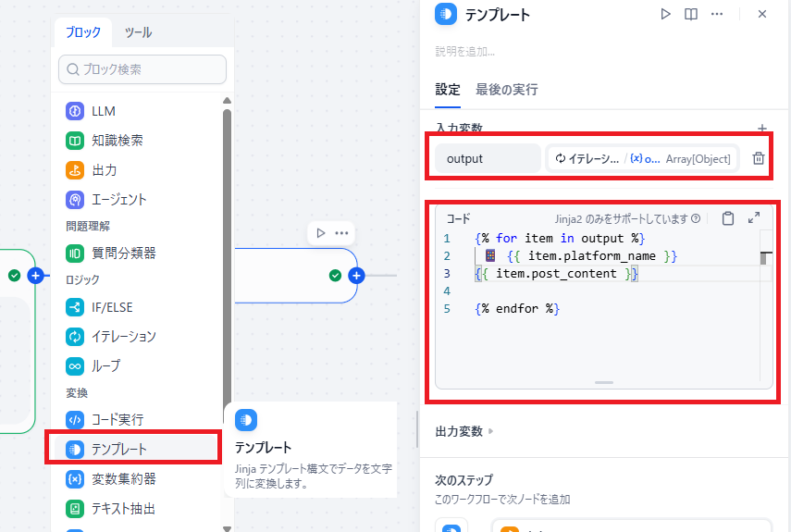
Task: Add a new input variable
Action: click(762, 129)
